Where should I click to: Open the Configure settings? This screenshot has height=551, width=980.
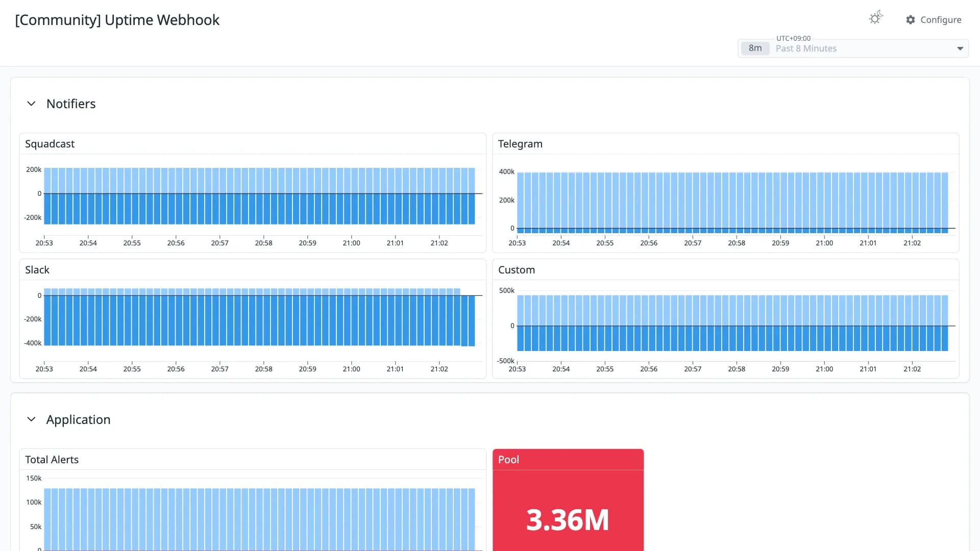click(934, 20)
